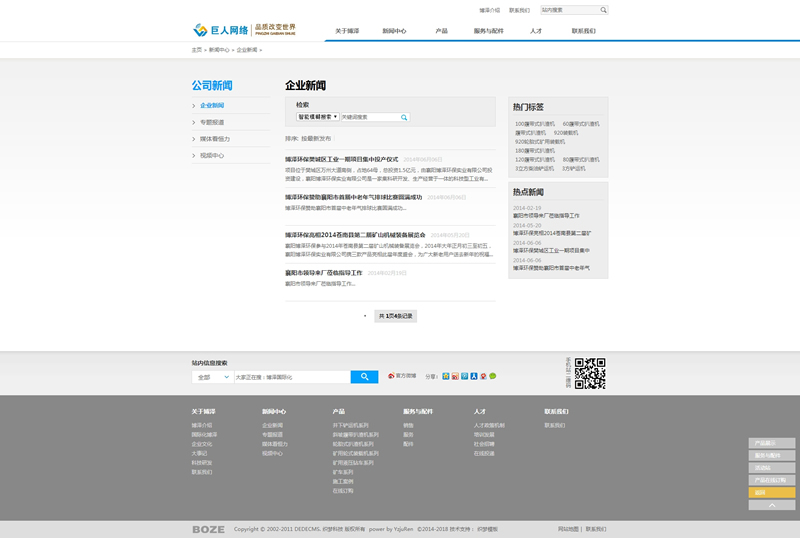Click the magnifier icon in the top search box
800x538 pixels.
pyautogui.click(x=604, y=10)
